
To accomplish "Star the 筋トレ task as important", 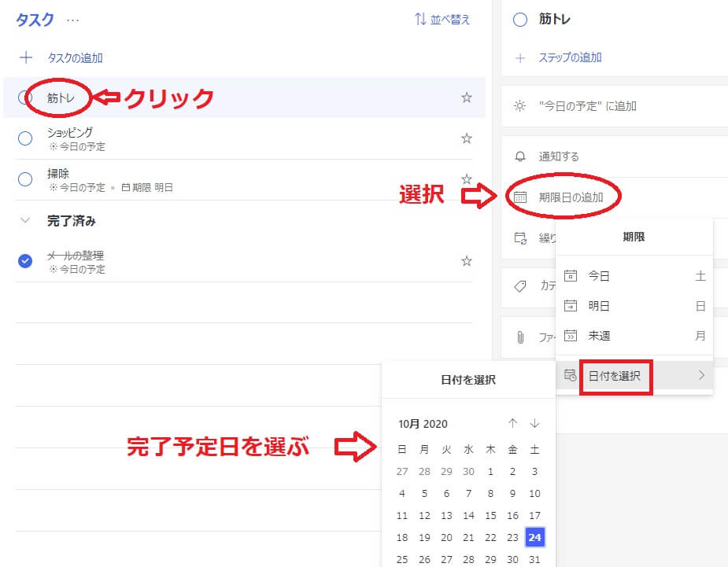I will point(467,98).
